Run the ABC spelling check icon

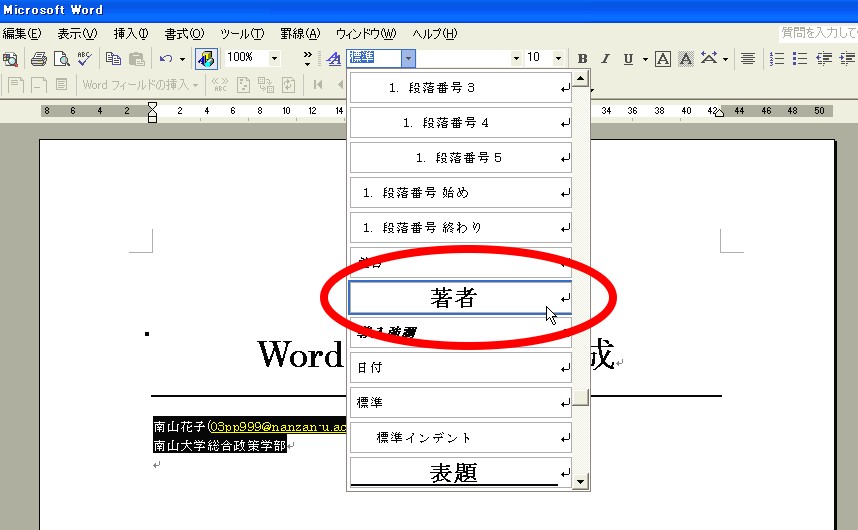(x=84, y=59)
